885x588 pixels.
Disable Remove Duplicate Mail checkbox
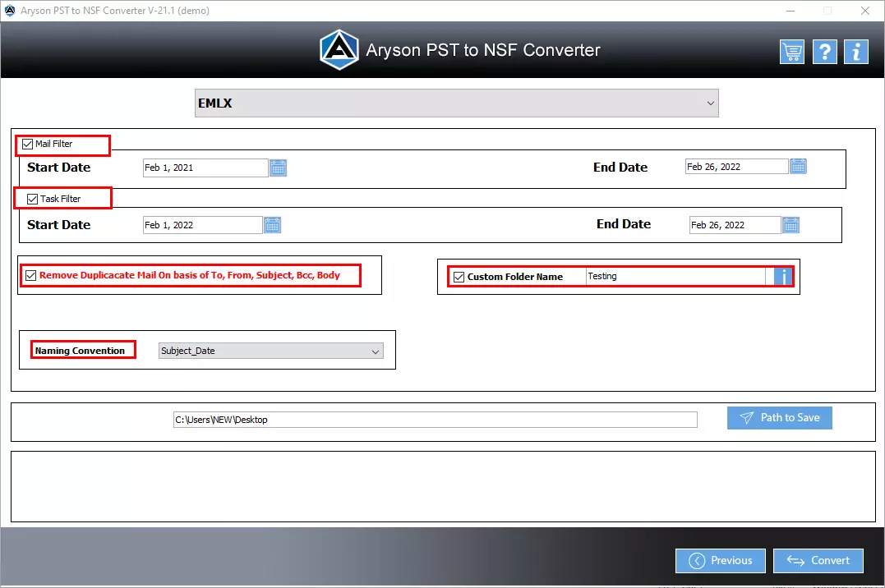[31, 275]
